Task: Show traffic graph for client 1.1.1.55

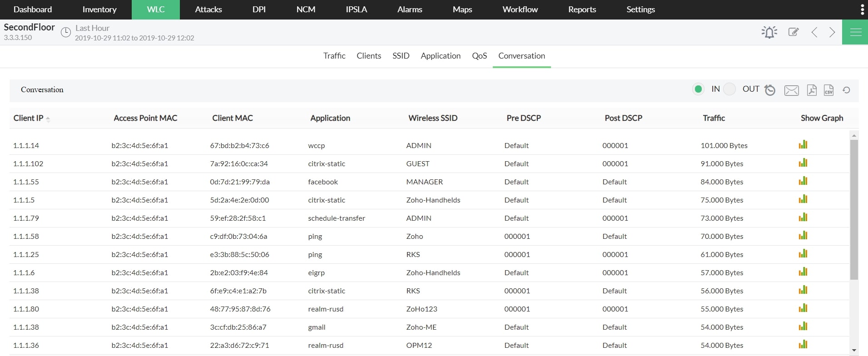Action: [x=803, y=181]
